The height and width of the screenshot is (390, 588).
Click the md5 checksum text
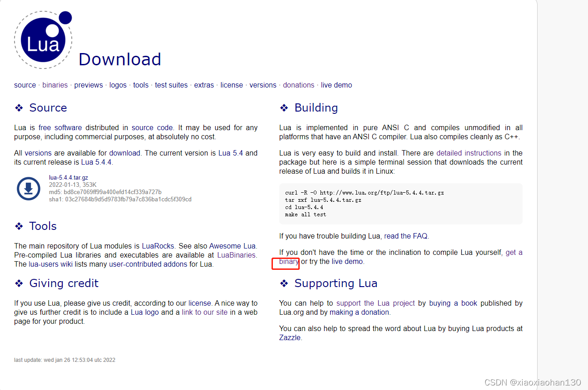click(105, 192)
